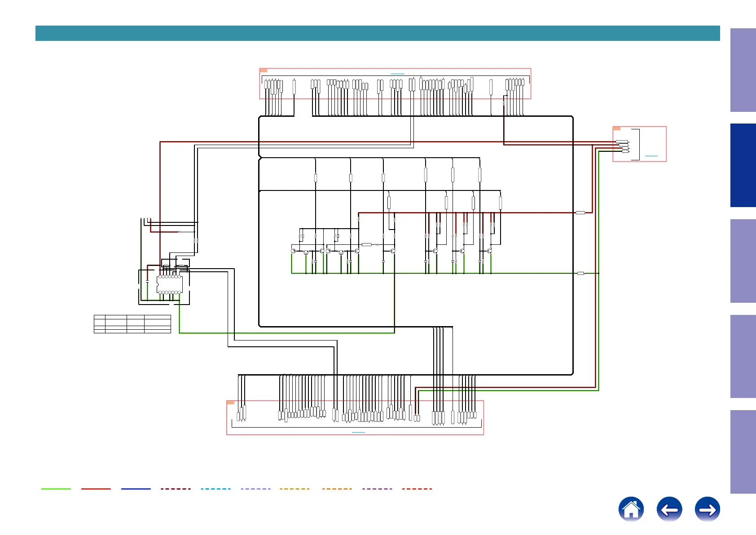
Task: Click the right arrow next page button
Action: (x=708, y=509)
